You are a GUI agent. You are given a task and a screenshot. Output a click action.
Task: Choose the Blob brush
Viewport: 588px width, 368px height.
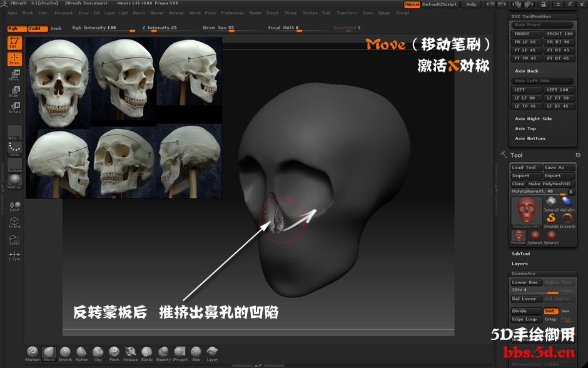pyautogui.click(x=196, y=354)
